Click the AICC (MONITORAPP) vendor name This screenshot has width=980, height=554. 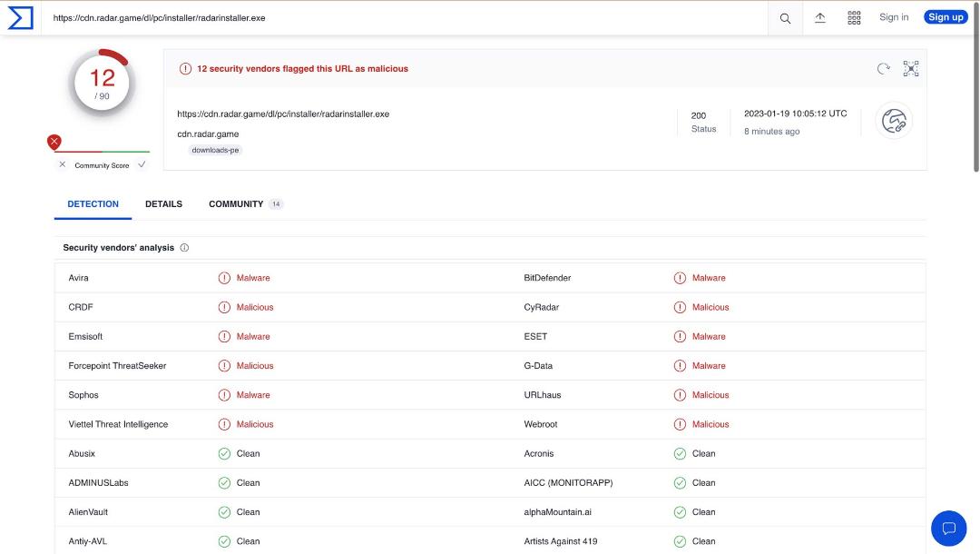[568, 483]
